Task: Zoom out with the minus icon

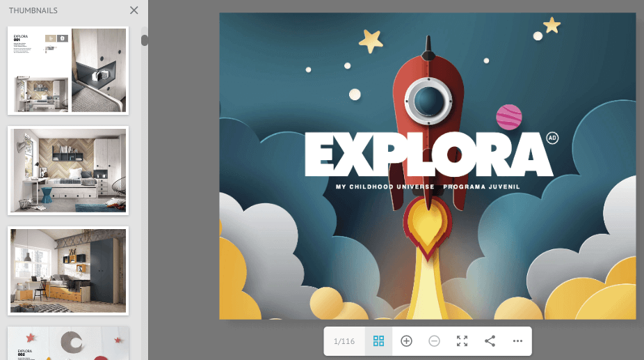Action: pyautogui.click(x=434, y=341)
